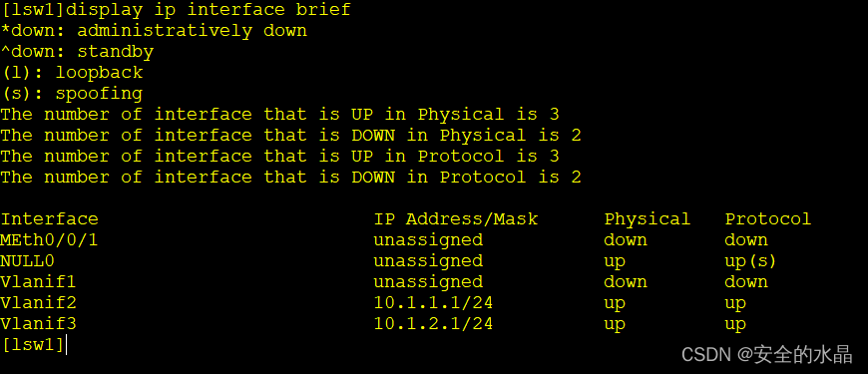Select the IP address 10.1.1.1/24
The image size is (868, 374).
point(433,303)
